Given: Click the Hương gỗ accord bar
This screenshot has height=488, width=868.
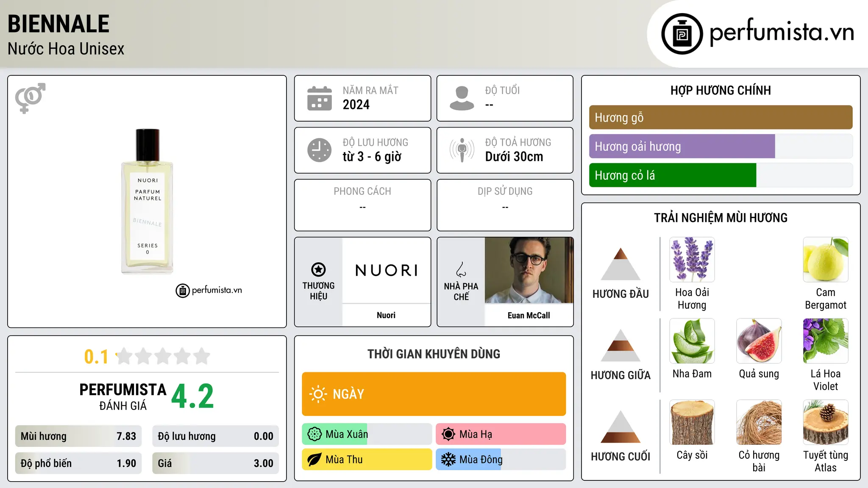Looking at the screenshot, I should [x=721, y=117].
